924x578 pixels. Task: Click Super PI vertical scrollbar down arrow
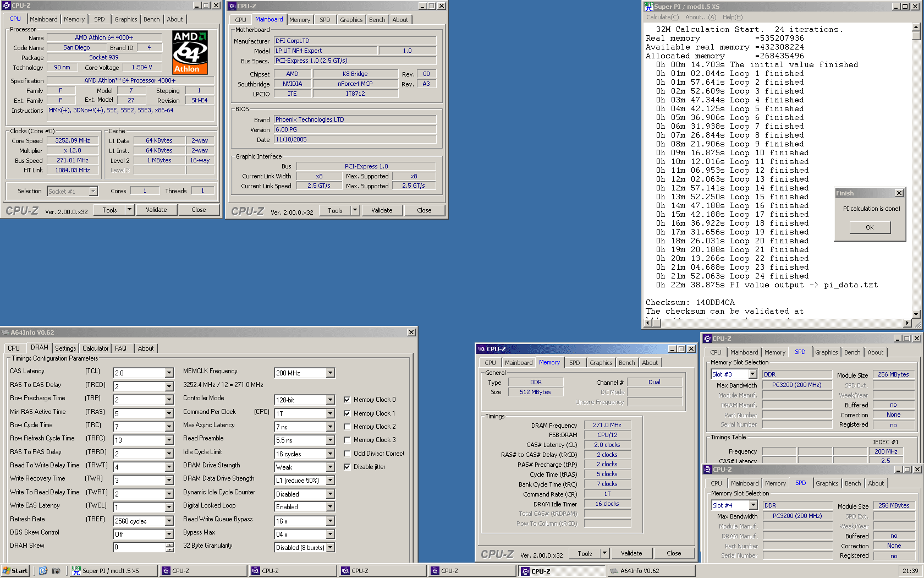tap(916, 314)
